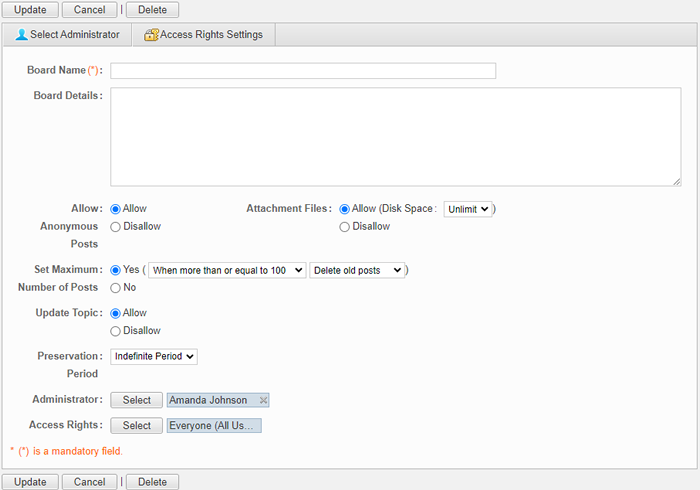Select Disallow for Anonymous Posts

pyautogui.click(x=115, y=227)
